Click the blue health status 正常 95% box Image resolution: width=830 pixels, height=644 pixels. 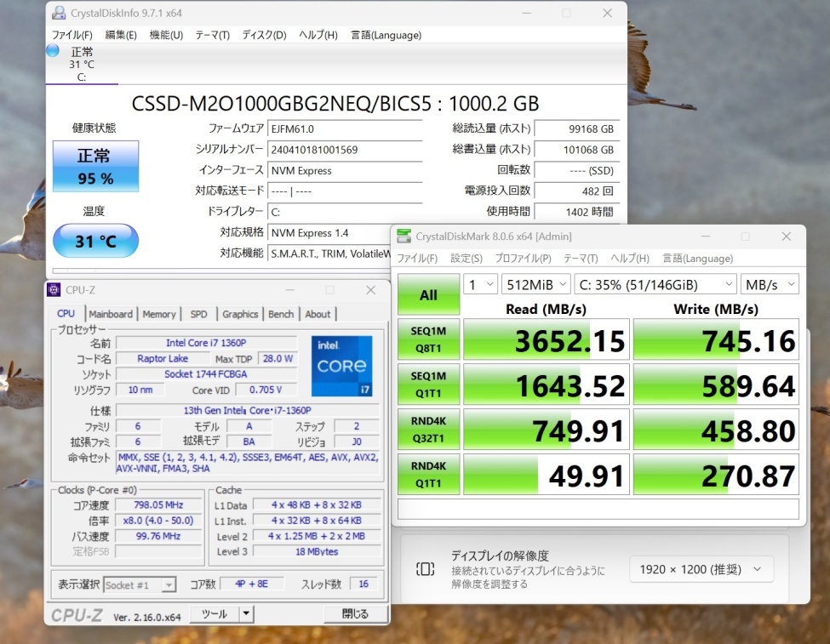click(x=95, y=167)
